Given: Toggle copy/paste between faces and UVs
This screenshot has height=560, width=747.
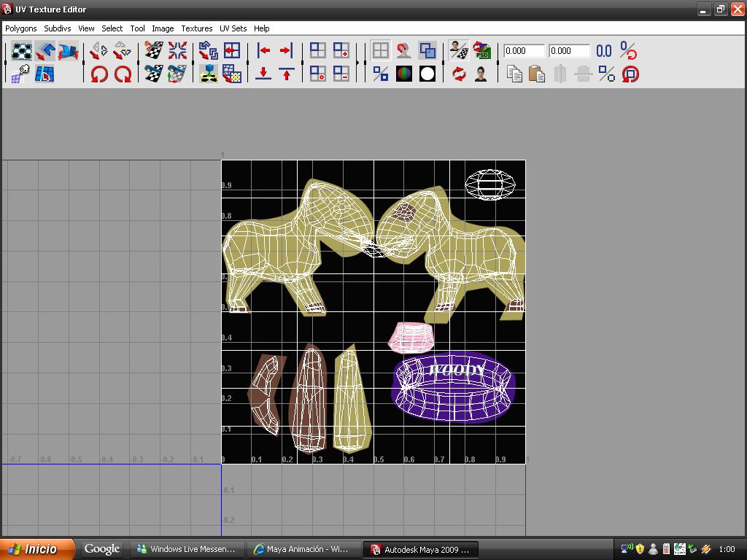Looking at the screenshot, I should (x=606, y=74).
